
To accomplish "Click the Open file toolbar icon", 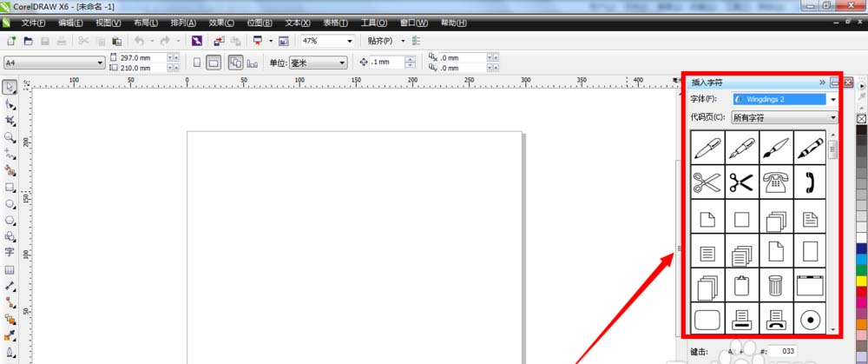I will (x=28, y=41).
